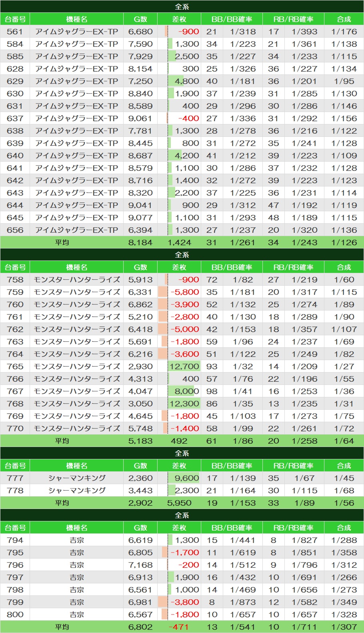Image resolution: width=364 pixels, height=633 pixels.
Task: Select 12,300 difference for machine 768
Action: pyautogui.click(x=184, y=404)
